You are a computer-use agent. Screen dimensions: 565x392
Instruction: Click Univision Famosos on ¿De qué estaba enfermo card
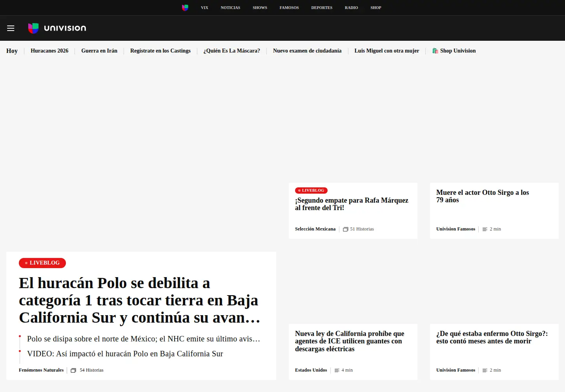point(456,370)
